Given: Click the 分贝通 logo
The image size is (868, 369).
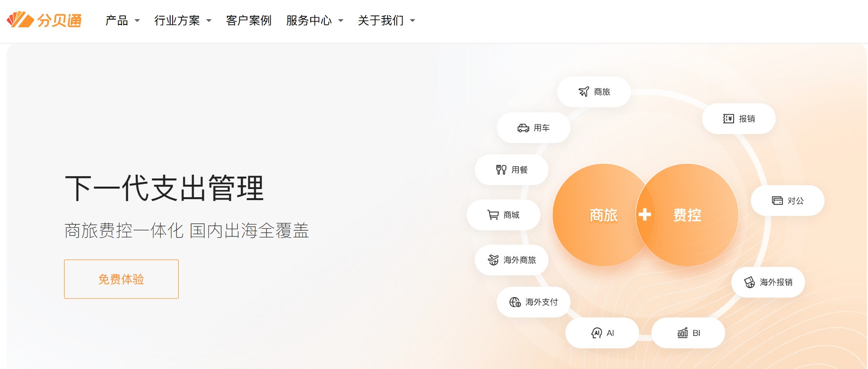Looking at the screenshot, I should [44, 20].
